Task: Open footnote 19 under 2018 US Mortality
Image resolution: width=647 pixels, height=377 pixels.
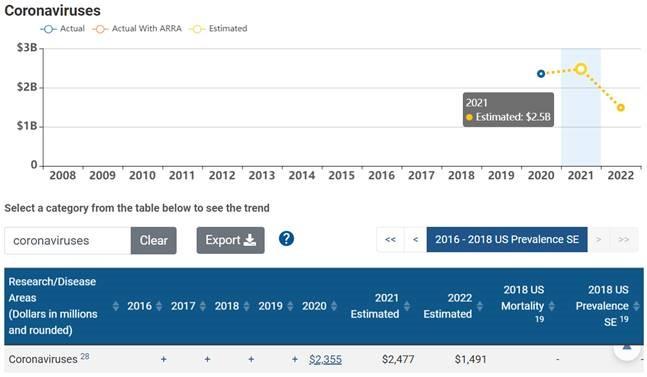Action: click(x=539, y=319)
